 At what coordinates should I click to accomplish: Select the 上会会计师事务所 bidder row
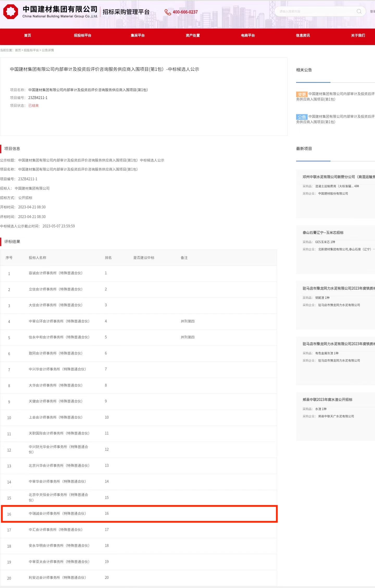tap(139, 418)
